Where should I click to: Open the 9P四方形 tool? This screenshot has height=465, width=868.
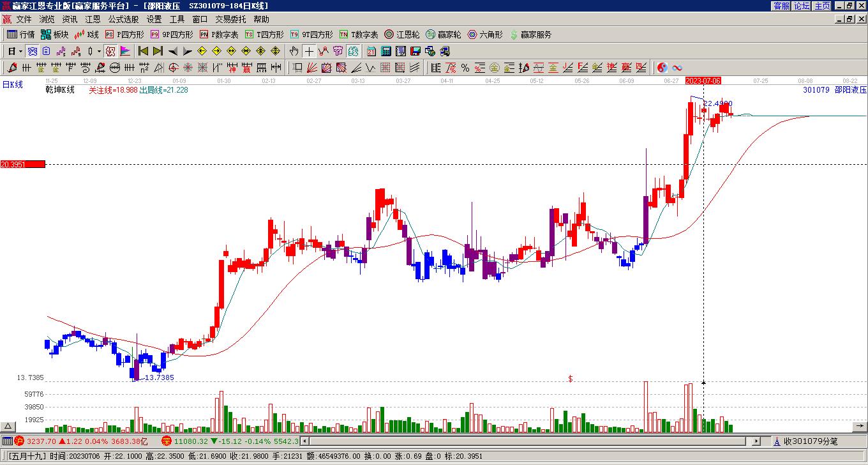[172, 34]
